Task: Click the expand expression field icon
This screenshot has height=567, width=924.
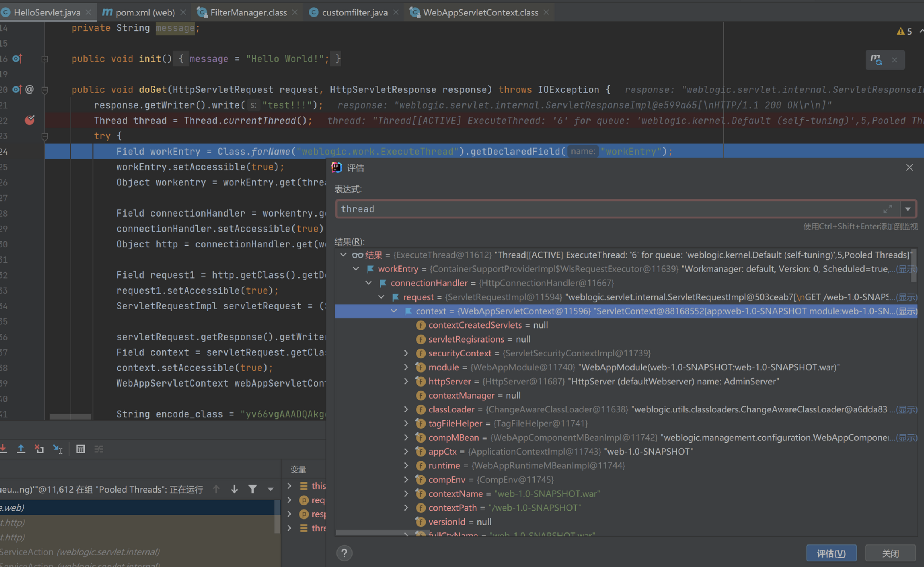Action: 888,209
